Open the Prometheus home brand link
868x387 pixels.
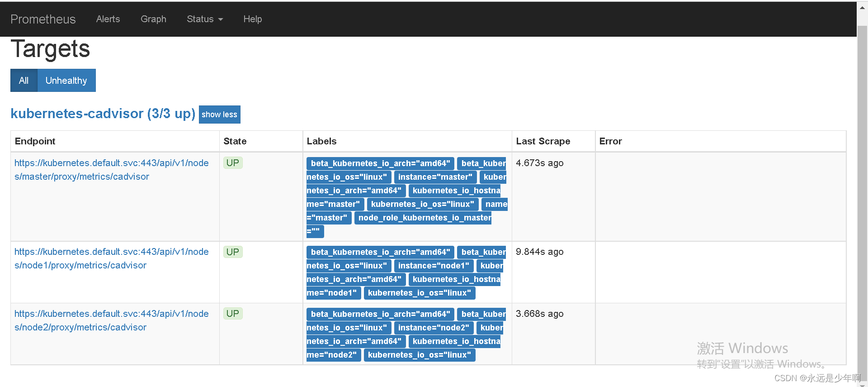coord(43,19)
